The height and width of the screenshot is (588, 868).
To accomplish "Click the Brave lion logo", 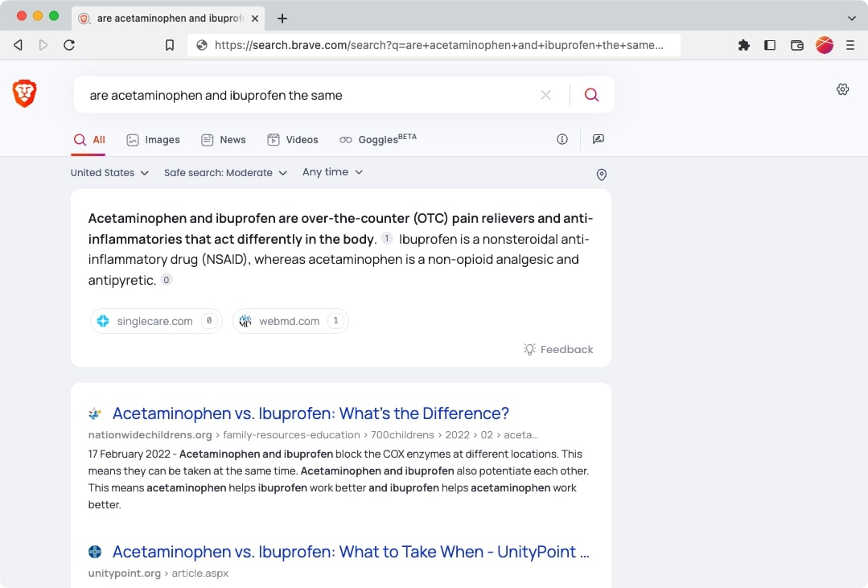I will [25, 93].
